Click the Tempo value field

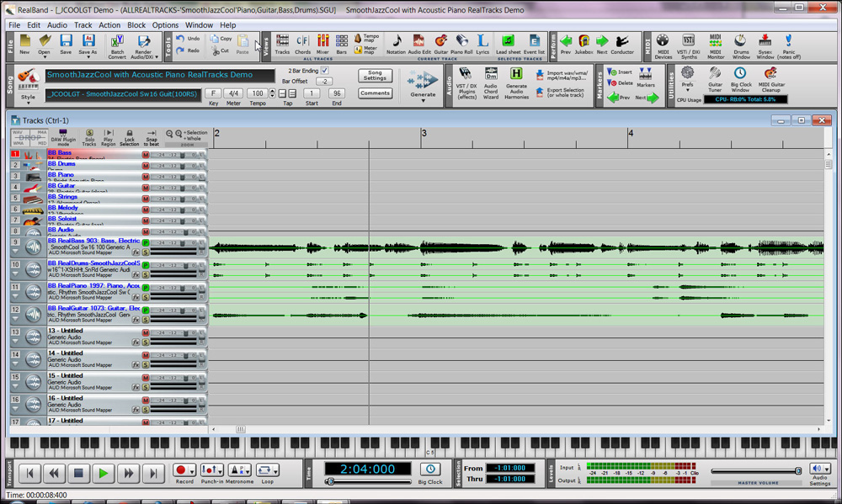257,93
